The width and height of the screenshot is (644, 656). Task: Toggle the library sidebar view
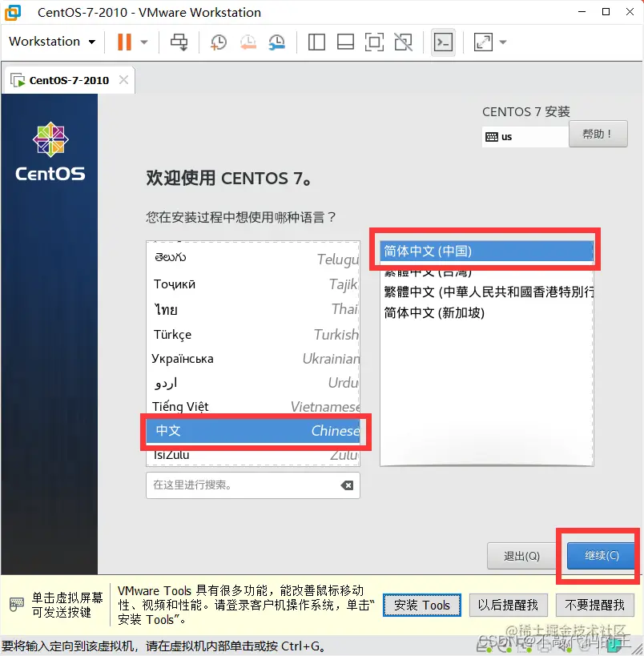click(316, 42)
